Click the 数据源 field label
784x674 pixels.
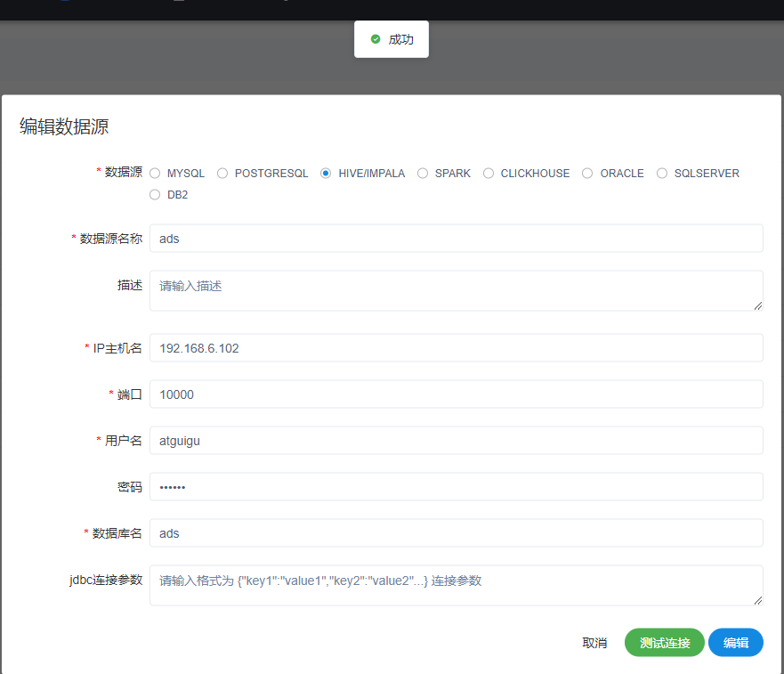(124, 172)
